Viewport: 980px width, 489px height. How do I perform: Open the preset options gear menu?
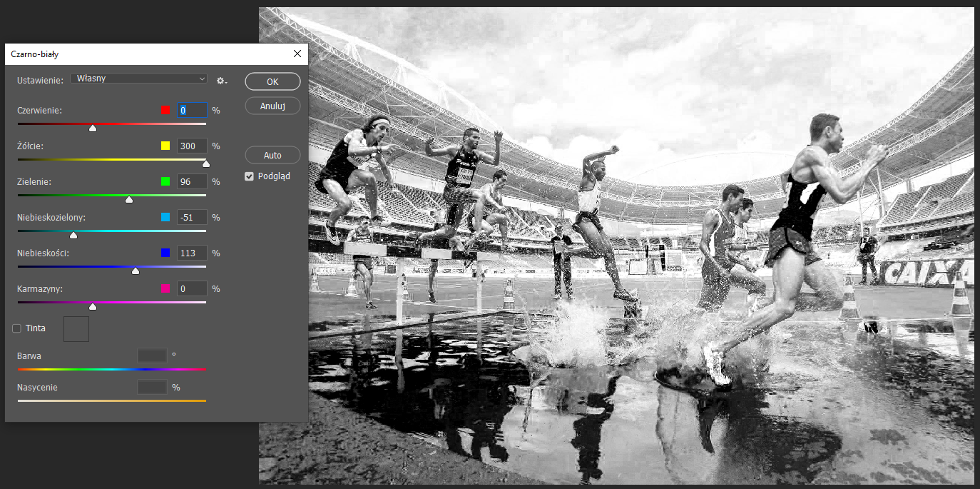[x=222, y=81]
